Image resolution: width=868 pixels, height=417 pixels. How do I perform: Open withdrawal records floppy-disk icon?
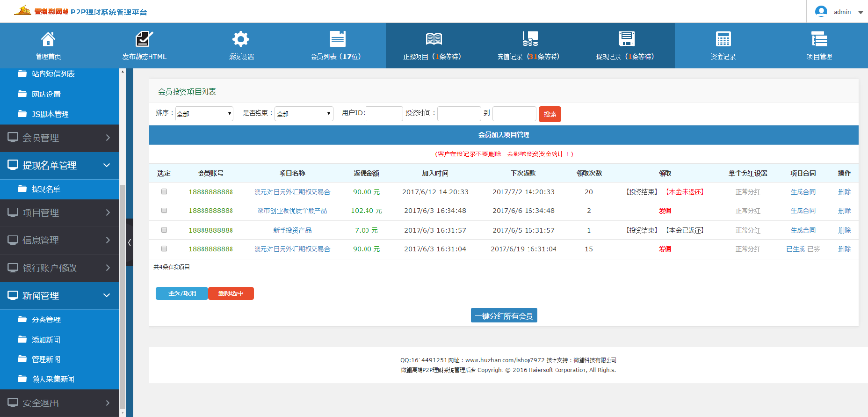[626, 39]
